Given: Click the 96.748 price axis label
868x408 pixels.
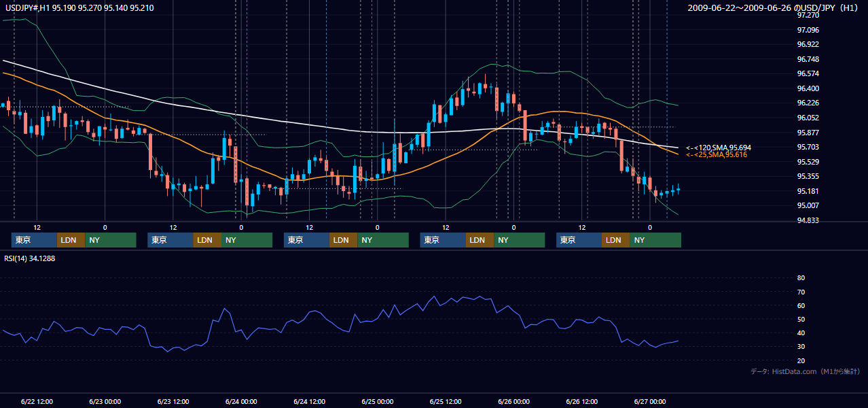Looking at the screenshot, I should pos(808,59).
